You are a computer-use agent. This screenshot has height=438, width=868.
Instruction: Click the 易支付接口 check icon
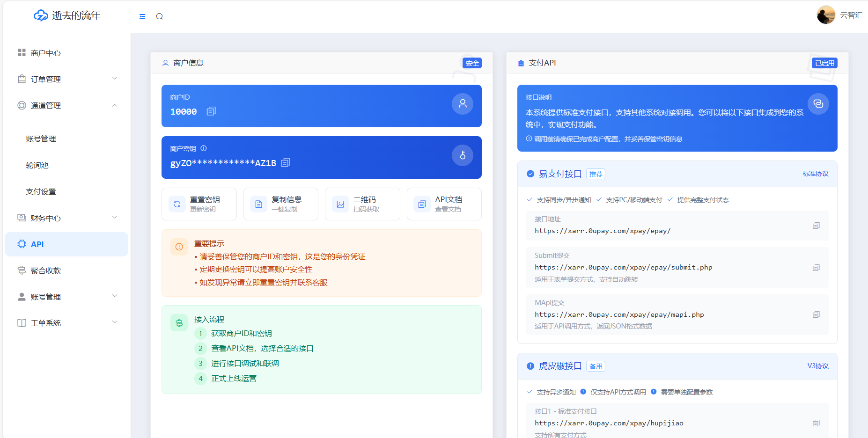(530, 174)
